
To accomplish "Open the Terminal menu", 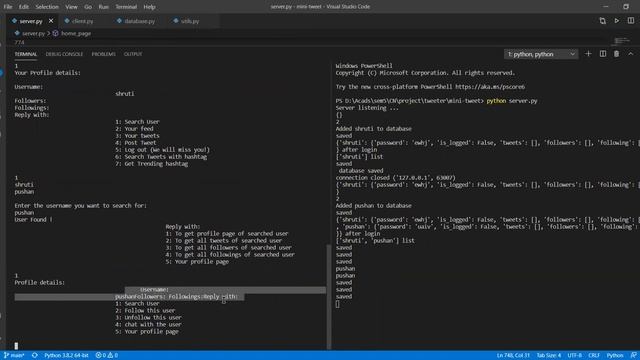I will [x=126, y=7].
